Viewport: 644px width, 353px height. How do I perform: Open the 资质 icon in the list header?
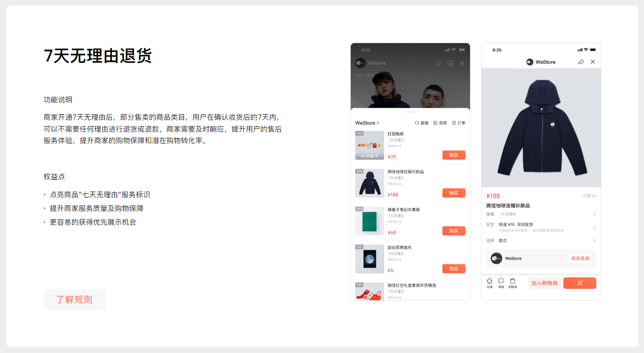(x=440, y=123)
